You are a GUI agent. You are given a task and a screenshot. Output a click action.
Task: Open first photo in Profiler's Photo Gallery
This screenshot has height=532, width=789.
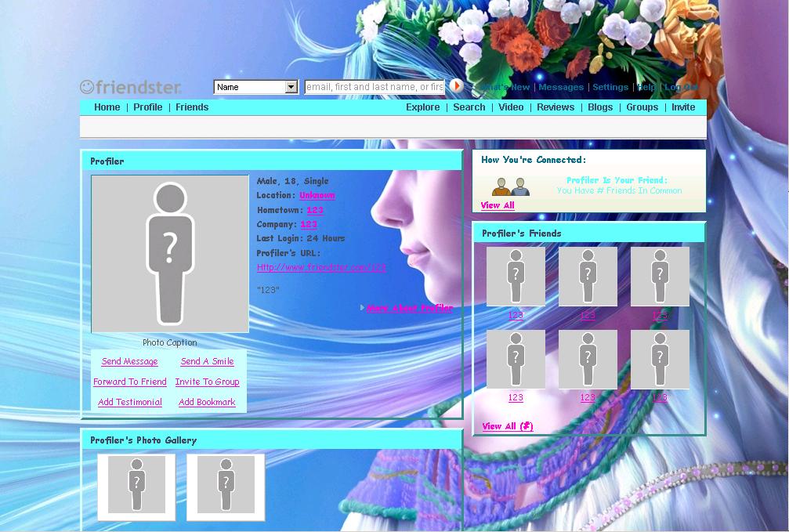tap(136, 486)
